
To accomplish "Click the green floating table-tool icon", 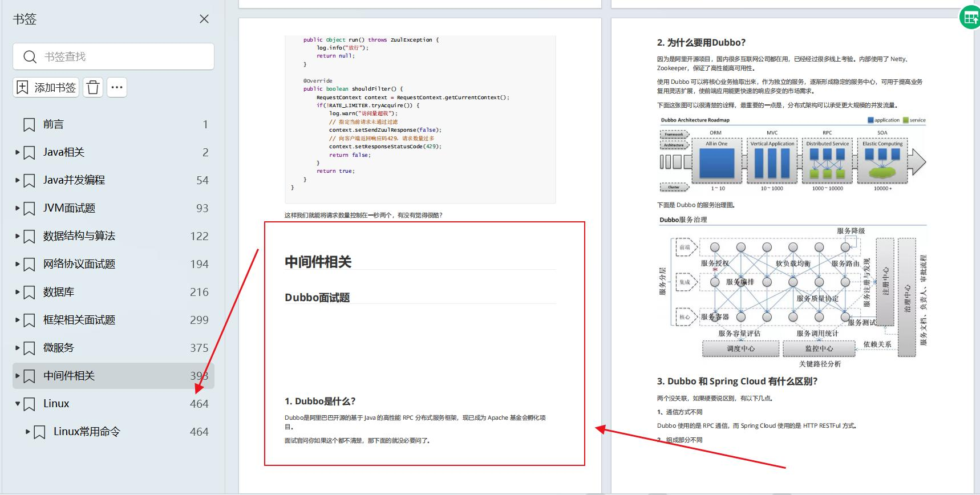I will click(970, 18).
